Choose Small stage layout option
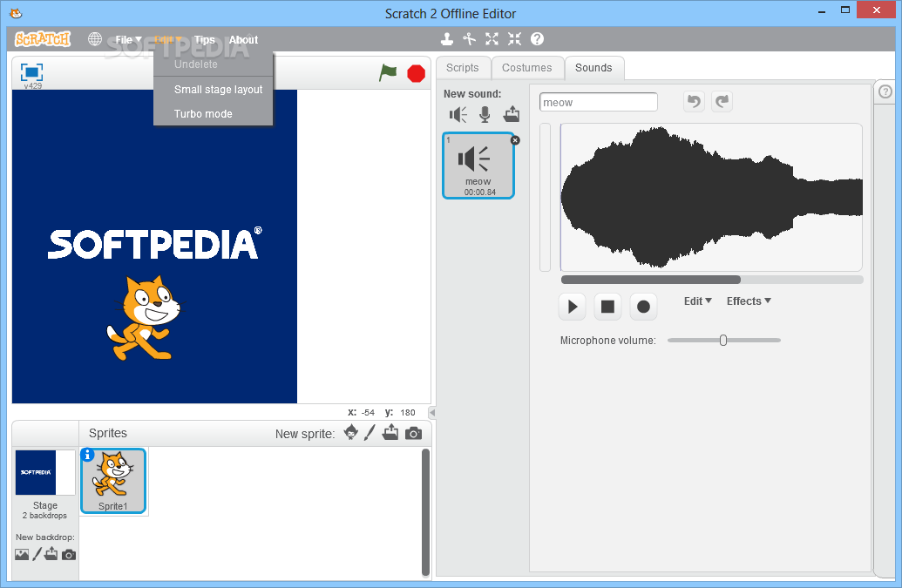The image size is (902, 588). tap(213, 89)
